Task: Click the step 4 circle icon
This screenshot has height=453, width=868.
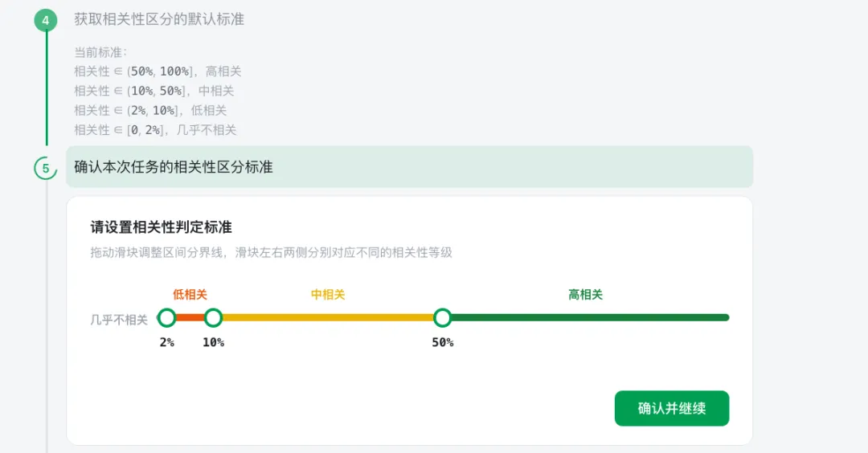Action: (46, 19)
